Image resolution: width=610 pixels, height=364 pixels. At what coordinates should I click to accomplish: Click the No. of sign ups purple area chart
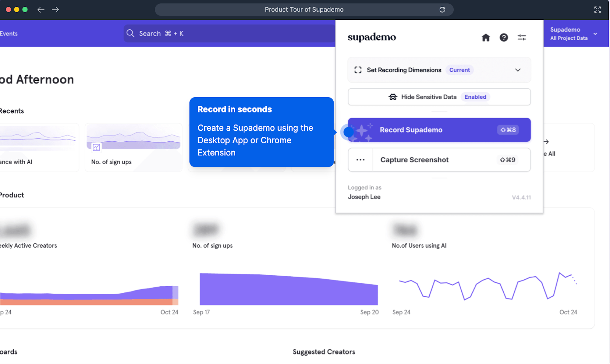289,289
